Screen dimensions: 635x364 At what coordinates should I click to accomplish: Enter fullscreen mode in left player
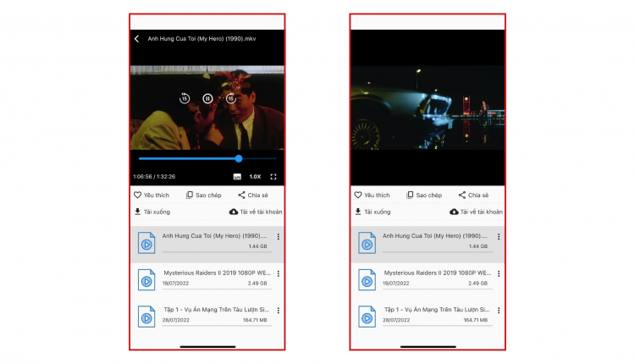click(x=273, y=177)
